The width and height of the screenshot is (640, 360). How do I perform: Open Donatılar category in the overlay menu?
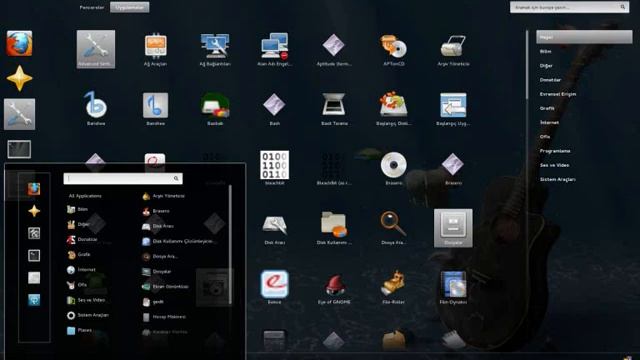pos(82,240)
